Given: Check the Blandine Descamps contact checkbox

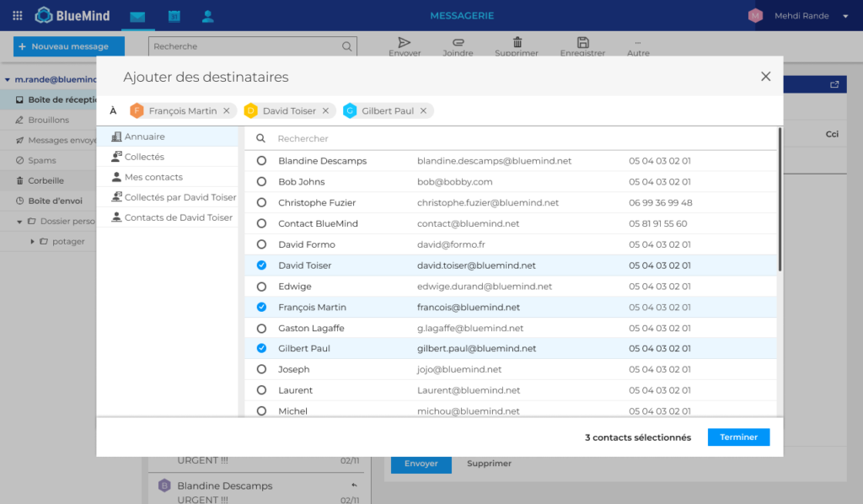Looking at the screenshot, I should tap(261, 161).
